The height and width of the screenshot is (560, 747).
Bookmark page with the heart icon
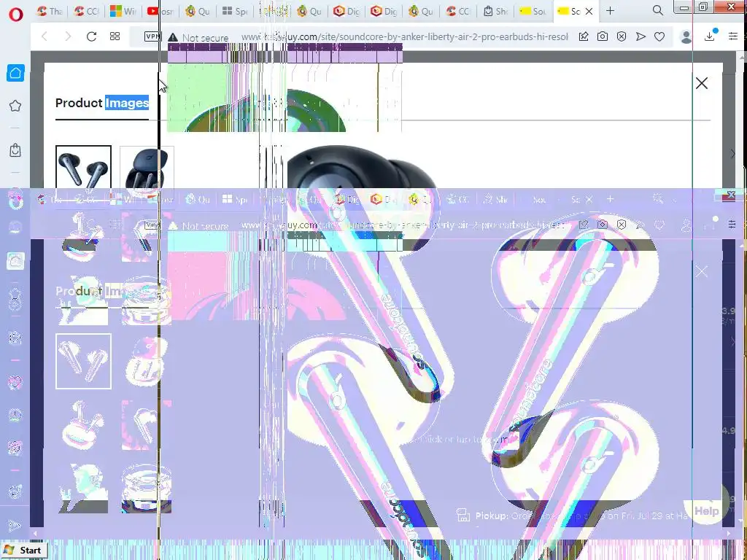point(659,36)
